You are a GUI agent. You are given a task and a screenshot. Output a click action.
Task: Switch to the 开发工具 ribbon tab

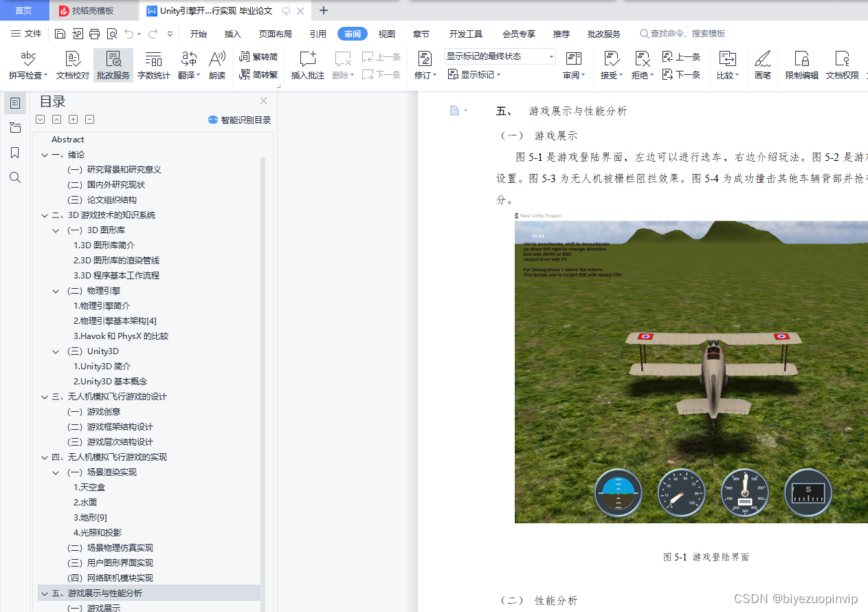click(x=466, y=34)
